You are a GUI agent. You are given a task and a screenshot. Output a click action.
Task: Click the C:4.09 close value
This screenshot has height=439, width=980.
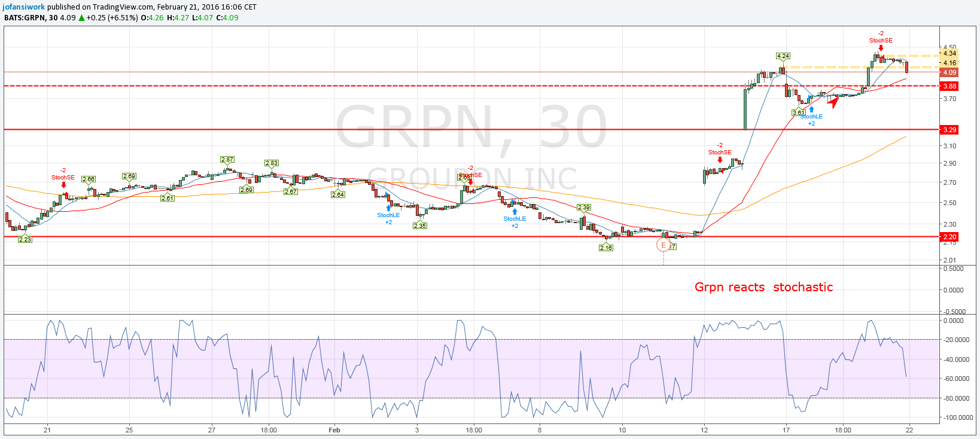[227, 18]
